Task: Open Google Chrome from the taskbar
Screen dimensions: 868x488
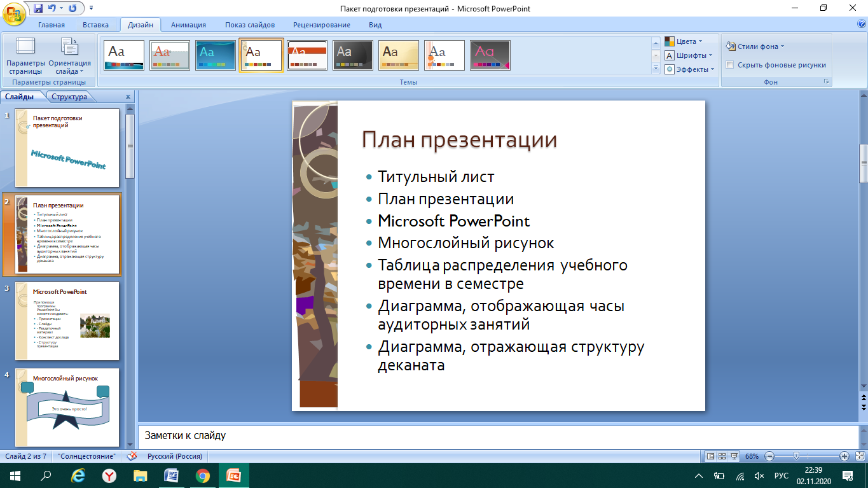Action: [203, 475]
